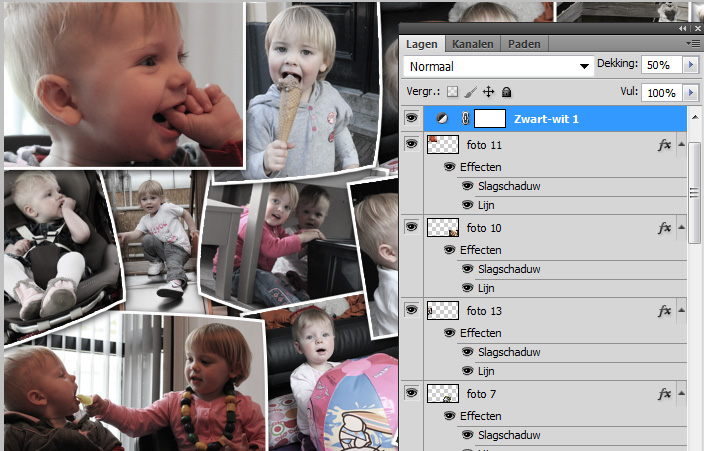Toggle Lijn effect visibility under foto 10
704x451 pixels.
click(x=467, y=288)
